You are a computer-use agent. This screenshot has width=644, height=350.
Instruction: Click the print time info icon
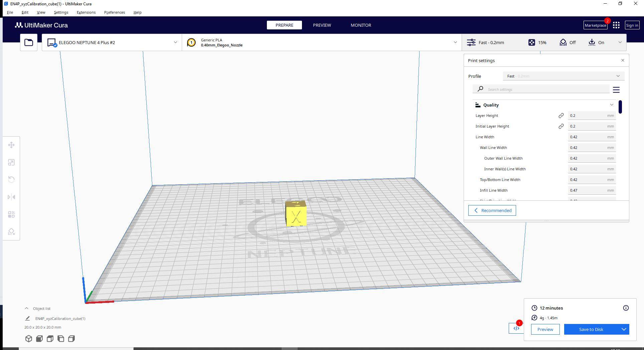coord(626,308)
